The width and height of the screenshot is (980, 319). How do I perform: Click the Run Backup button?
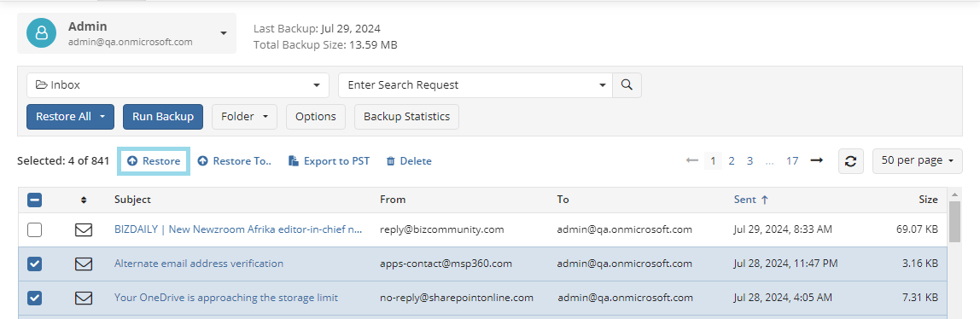coord(163,117)
